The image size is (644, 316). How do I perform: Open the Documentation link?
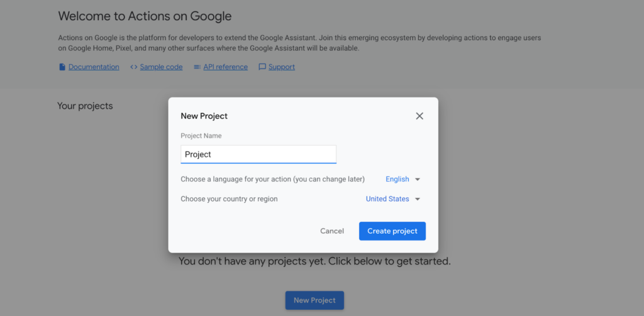[94, 67]
